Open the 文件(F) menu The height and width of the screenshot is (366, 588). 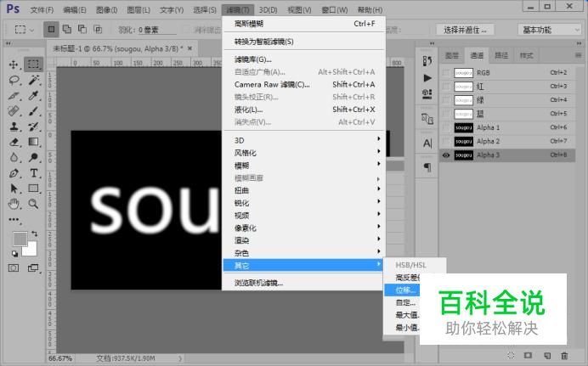42,9
